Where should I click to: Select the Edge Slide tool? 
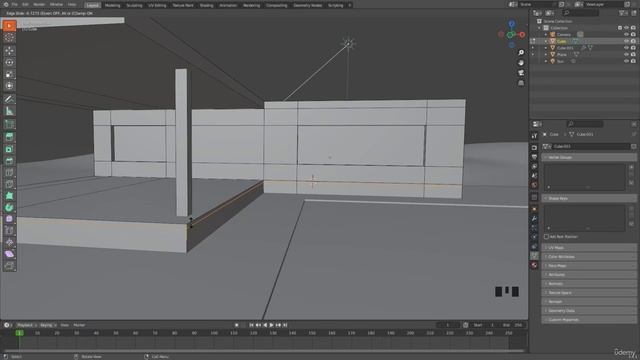(9, 231)
